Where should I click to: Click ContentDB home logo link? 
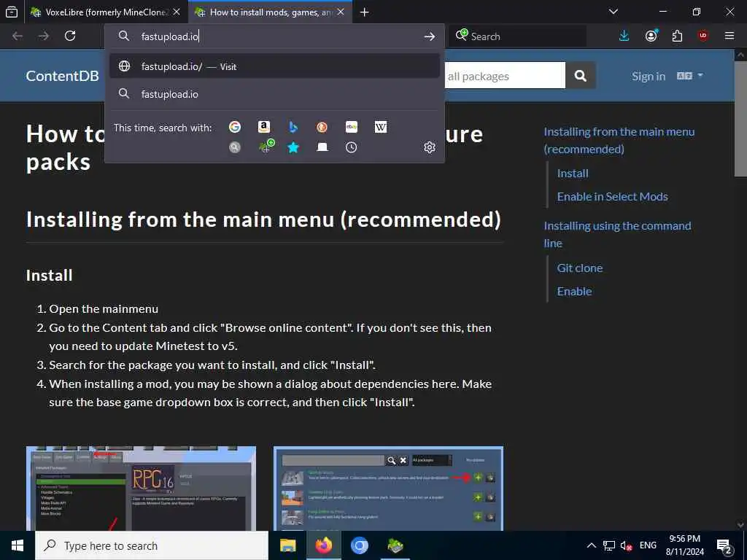[63, 76]
